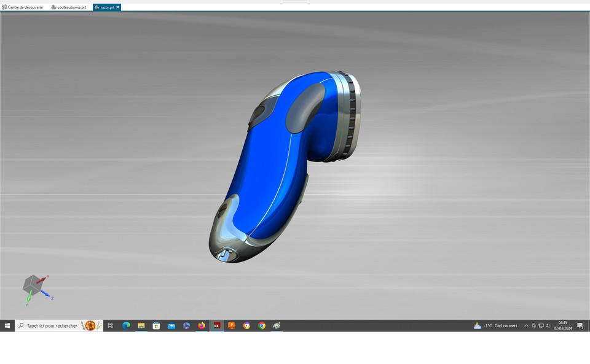Click the NX icon in the taskbar
Image resolution: width=590 pixels, height=364 pixels.
coord(216,325)
